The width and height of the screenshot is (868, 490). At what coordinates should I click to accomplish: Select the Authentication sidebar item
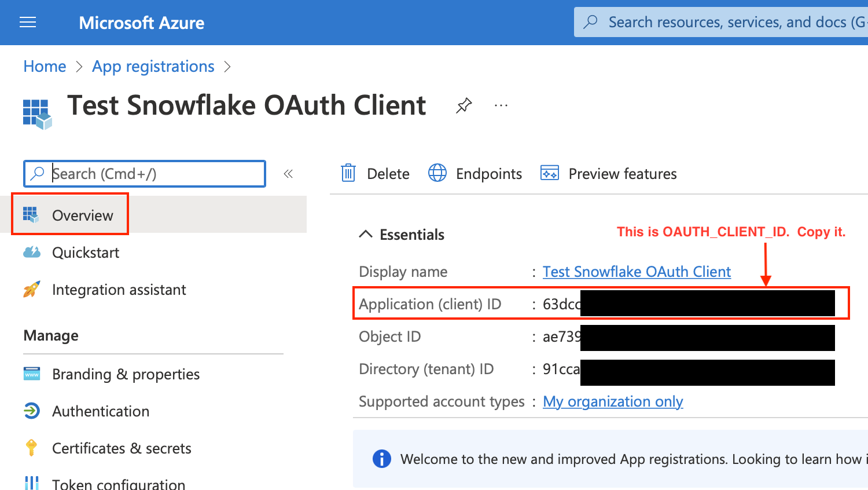point(101,411)
